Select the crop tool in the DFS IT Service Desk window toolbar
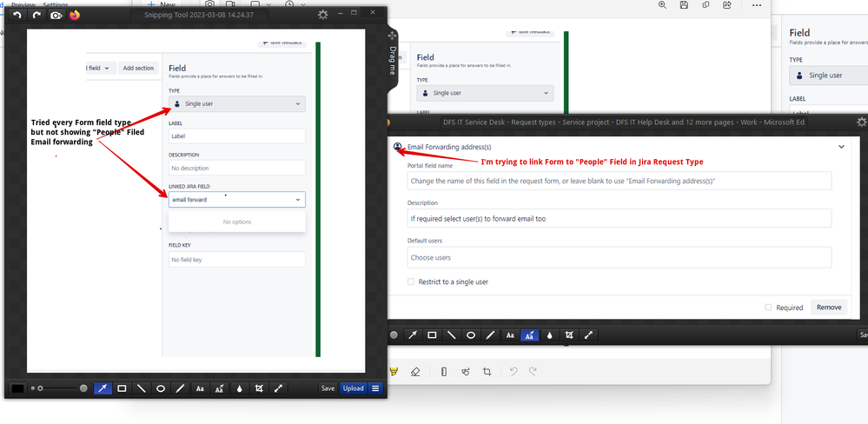This screenshot has height=424, width=868. tap(569, 335)
